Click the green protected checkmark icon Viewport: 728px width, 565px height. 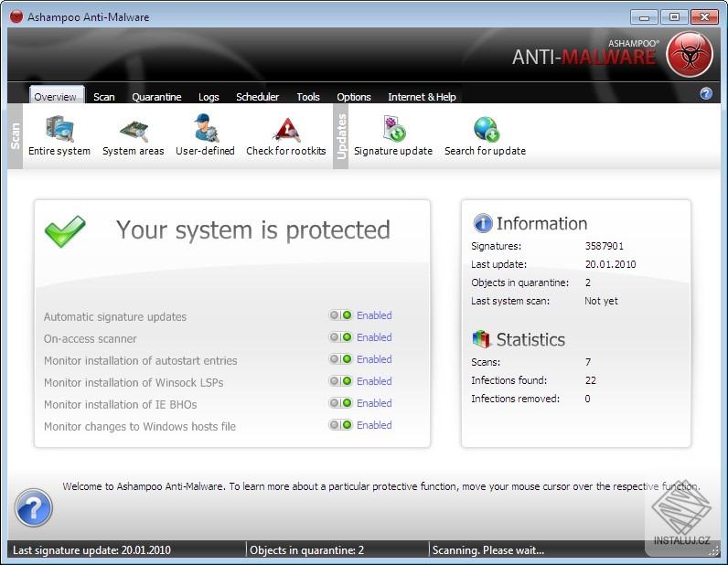[65, 230]
